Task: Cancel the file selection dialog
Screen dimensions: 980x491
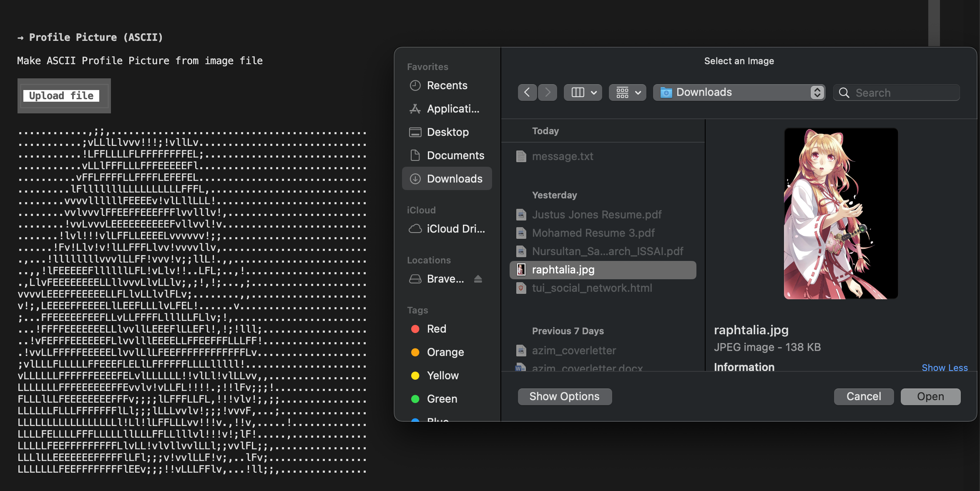Action: click(863, 396)
